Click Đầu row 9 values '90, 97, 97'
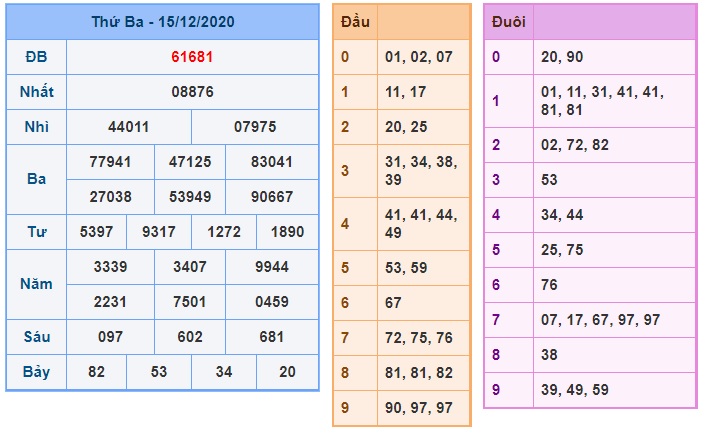This screenshot has width=706, height=434. click(x=419, y=408)
